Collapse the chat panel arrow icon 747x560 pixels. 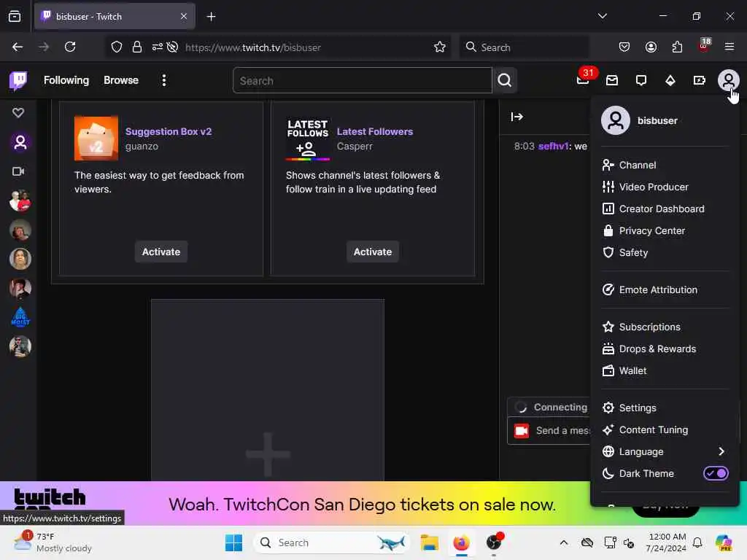tap(517, 117)
